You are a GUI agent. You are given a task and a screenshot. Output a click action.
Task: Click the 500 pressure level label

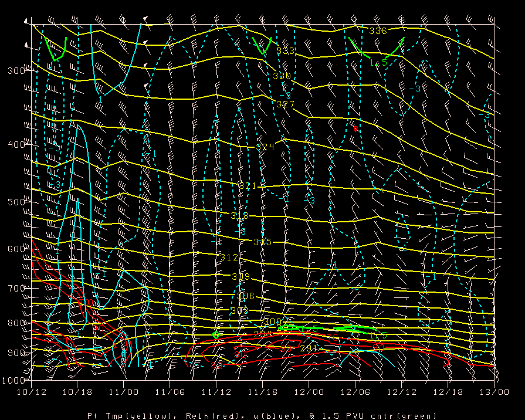(x=13, y=202)
